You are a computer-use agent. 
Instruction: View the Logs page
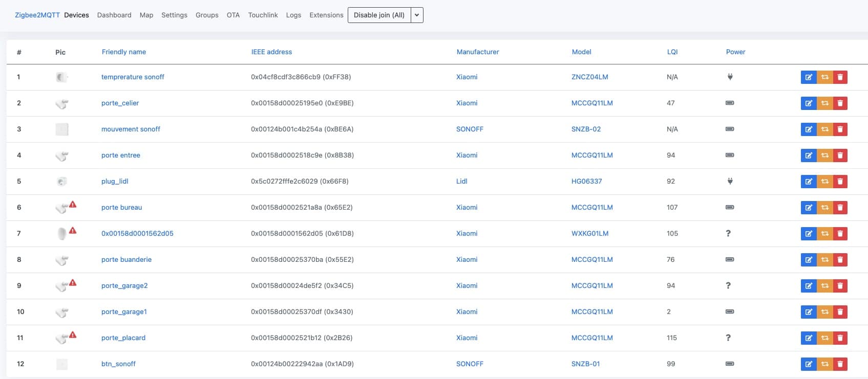tap(293, 15)
